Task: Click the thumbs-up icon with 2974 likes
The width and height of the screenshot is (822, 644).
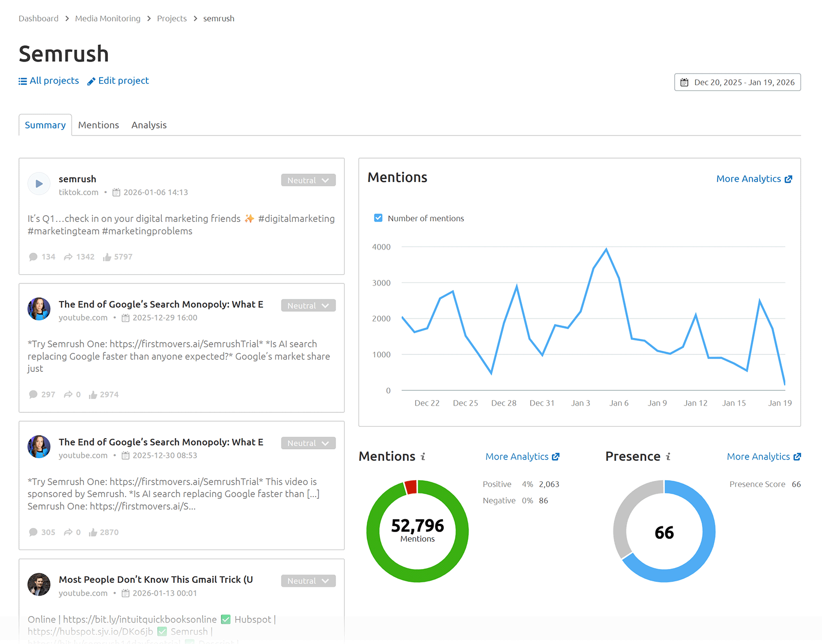Action: tap(93, 394)
